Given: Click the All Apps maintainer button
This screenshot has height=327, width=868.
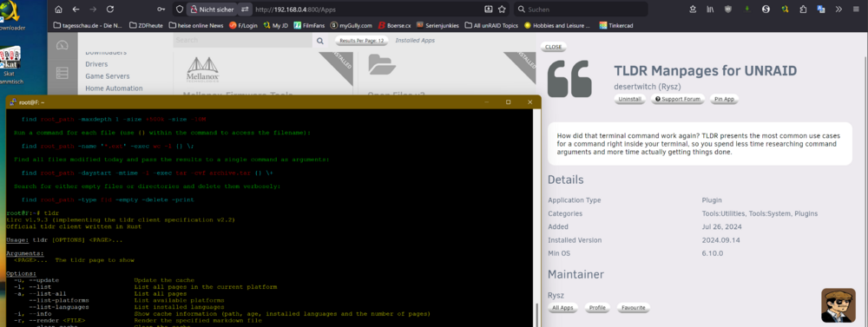Looking at the screenshot, I should pyautogui.click(x=562, y=308).
